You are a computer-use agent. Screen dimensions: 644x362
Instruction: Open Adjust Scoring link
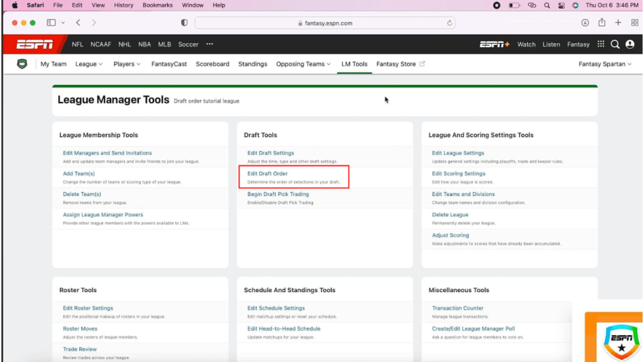tap(450, 235)
